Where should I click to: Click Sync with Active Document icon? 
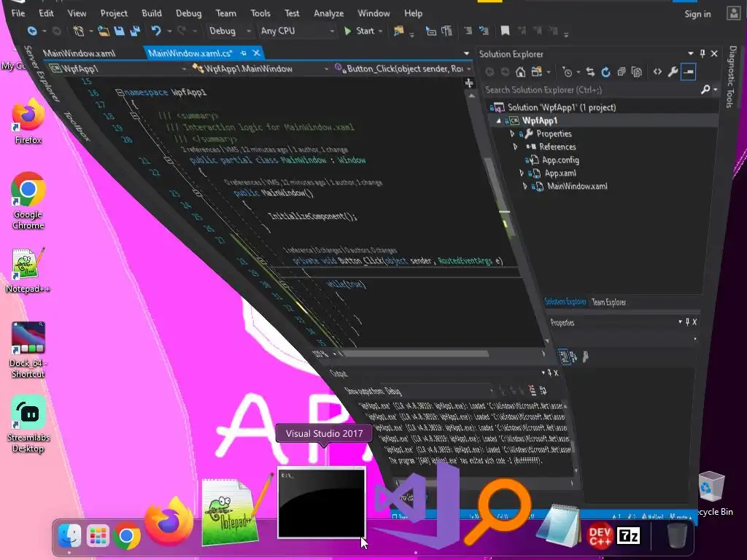590,72
